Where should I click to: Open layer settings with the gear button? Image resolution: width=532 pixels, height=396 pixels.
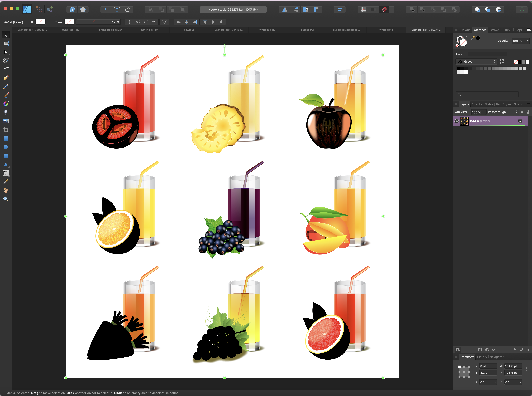[x=522, y=112]
